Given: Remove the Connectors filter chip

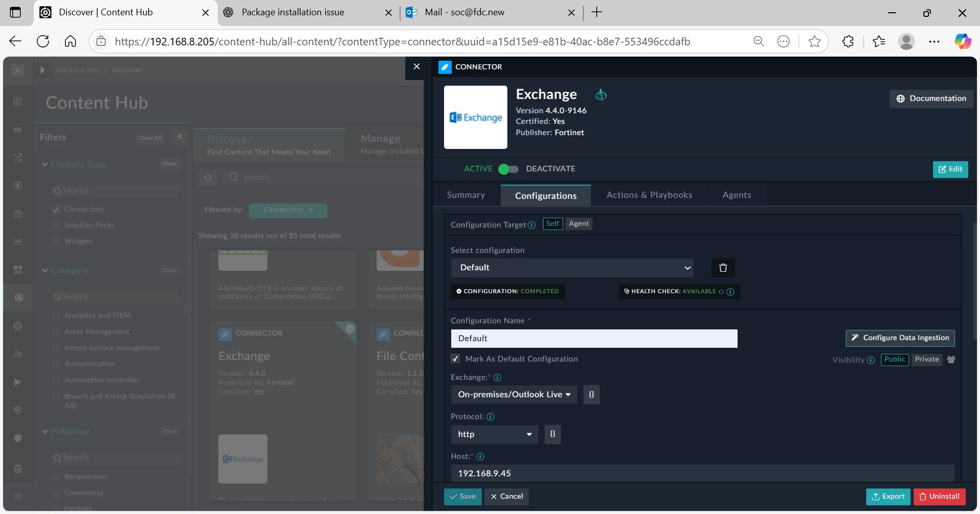Looking at the screenshot, I should (x=311, y=210).
